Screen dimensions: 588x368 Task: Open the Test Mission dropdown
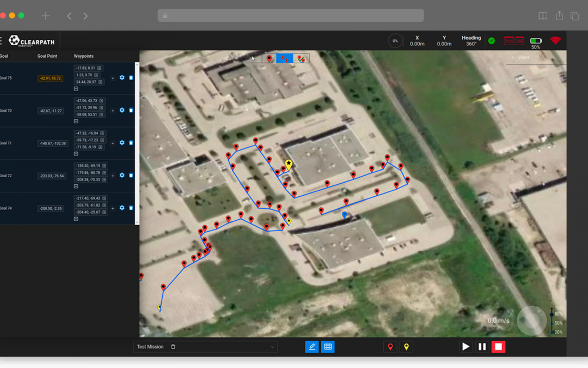pyautogui.click(x=272, y=347)
